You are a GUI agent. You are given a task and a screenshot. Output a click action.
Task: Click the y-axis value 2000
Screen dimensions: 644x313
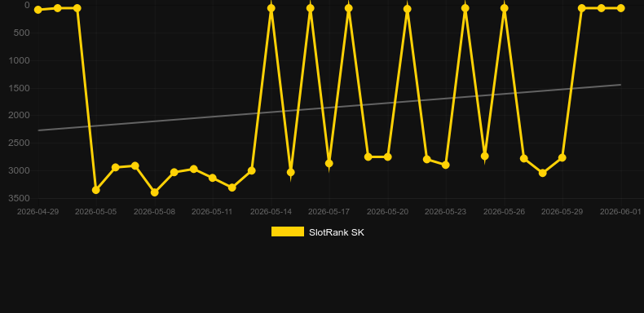[20, 116]
